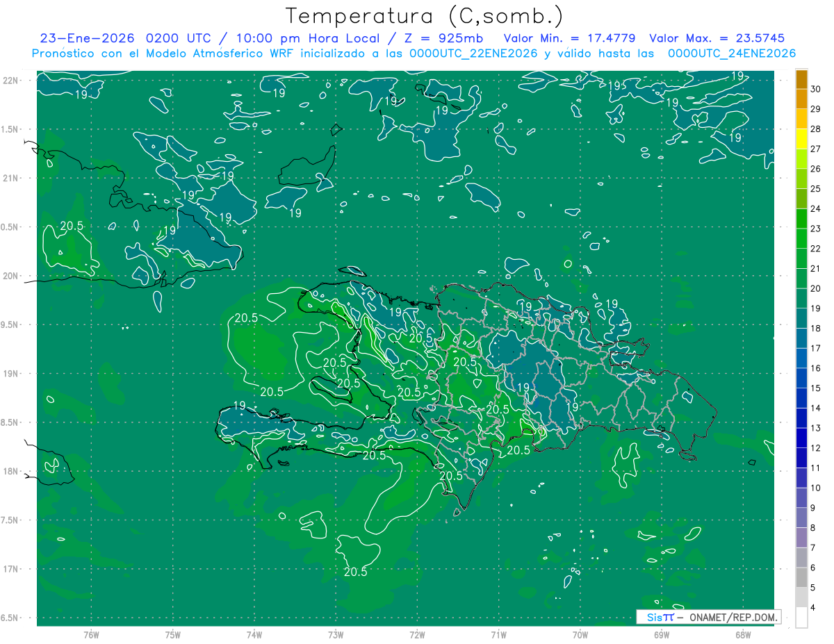Click "Valor Max. = 23.5745" text
Screen dimensions: 834x644
[717, 38]
